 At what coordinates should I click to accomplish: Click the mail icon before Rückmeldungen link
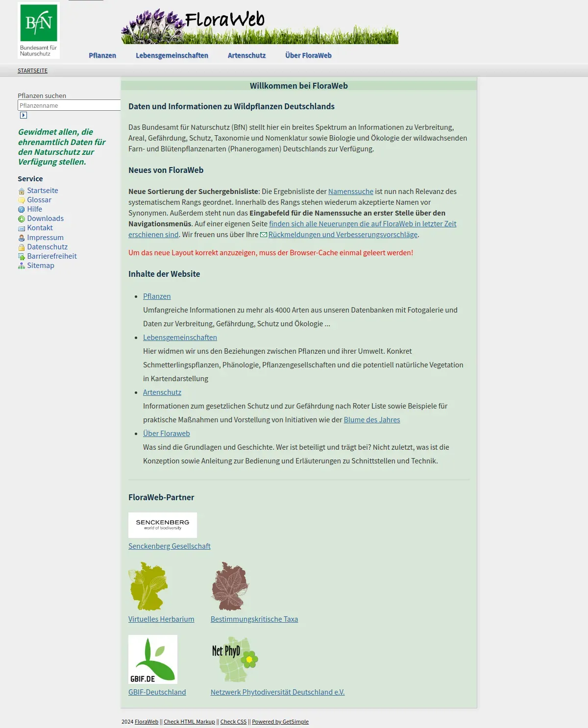[264, 235]
